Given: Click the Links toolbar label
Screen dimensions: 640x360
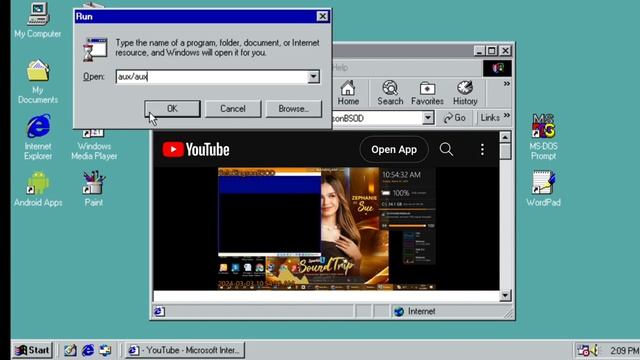Looking at the screenshot, I should click(490, 118).
